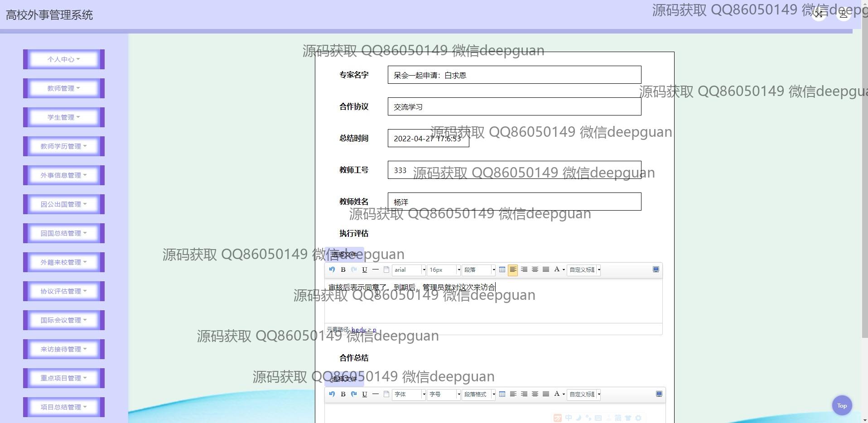Focus the 专家名字 input field
This screenshot has height=423, width=868.
514,75
